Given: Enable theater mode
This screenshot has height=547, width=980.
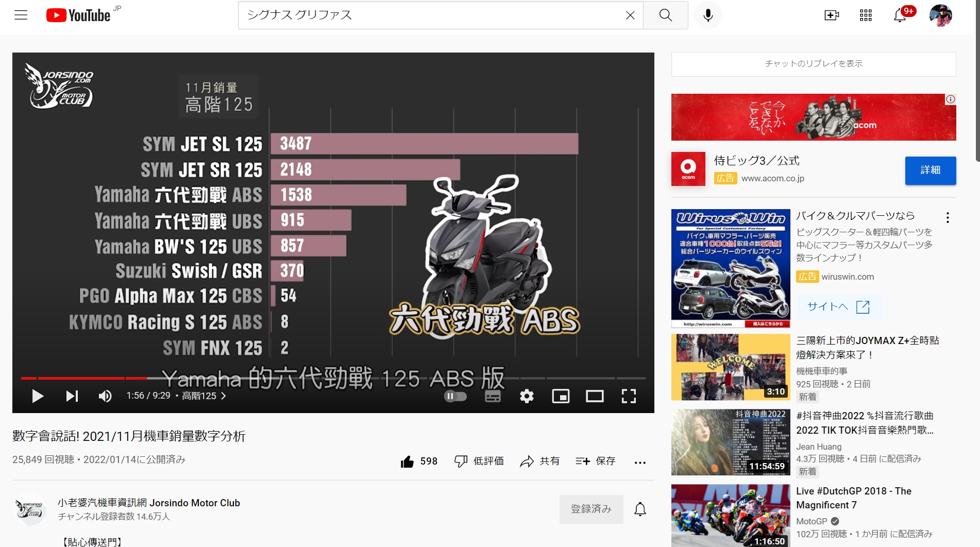Looking at the screenshot, I should point(595,396).
